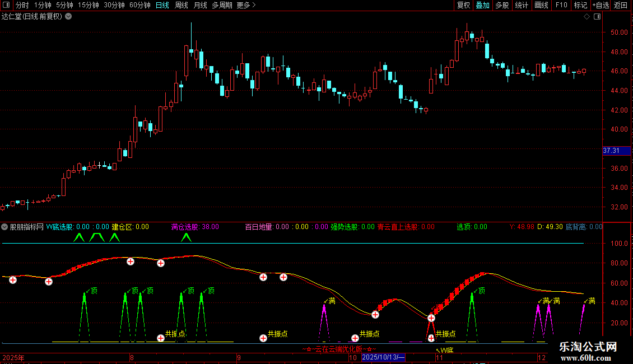Viewport: 633px width, 364px height.
Task: Click the 达仁堂(日线.前复权) chart title
Action: [x=32, y=17]
